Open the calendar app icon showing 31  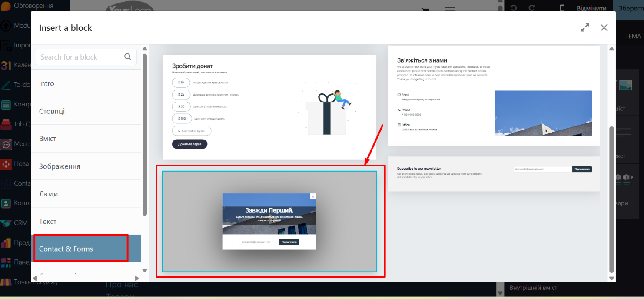point(6,65)
